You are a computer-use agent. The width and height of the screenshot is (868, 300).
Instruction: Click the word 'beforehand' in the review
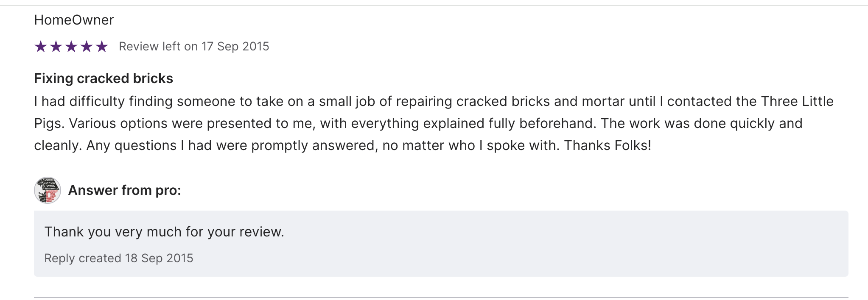pos(553,123)
